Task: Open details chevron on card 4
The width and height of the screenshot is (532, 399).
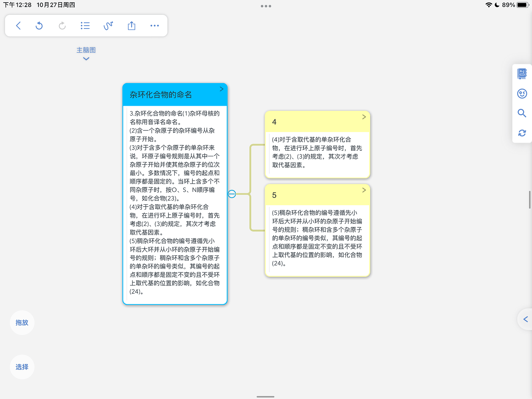Action: (x=364, y=117)
